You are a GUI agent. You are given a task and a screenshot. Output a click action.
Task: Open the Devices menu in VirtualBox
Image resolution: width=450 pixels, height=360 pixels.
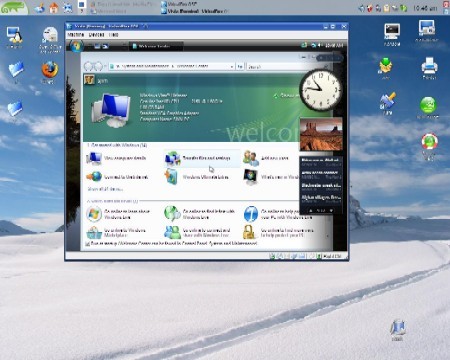click(97, 35)
